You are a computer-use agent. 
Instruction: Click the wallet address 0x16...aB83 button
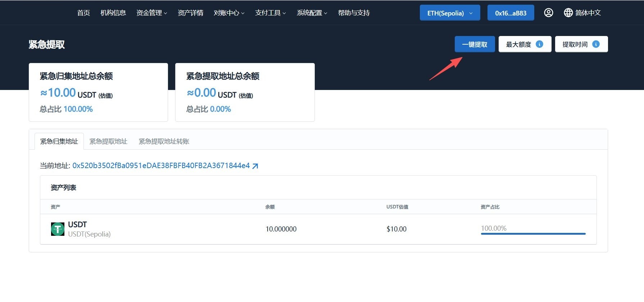[x=511, y=13]
